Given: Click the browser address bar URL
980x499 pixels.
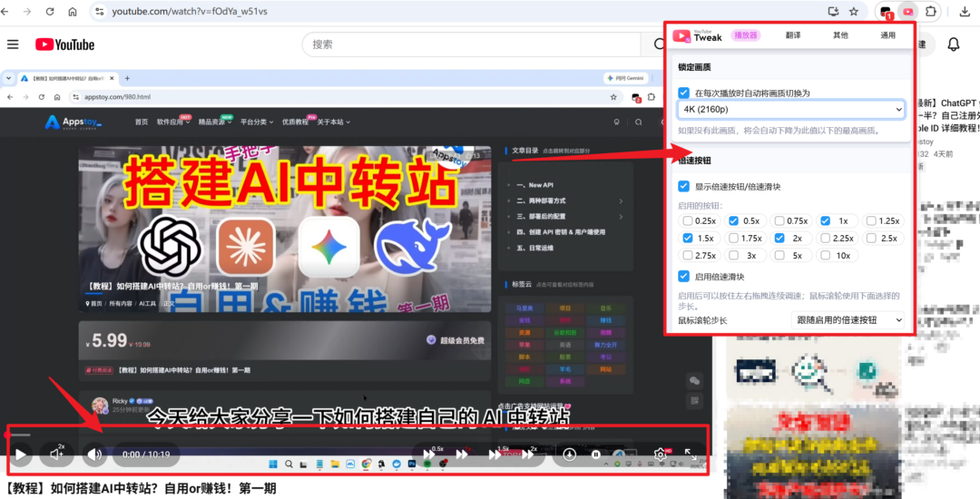Looking at the screenshot, I should 190,11.
